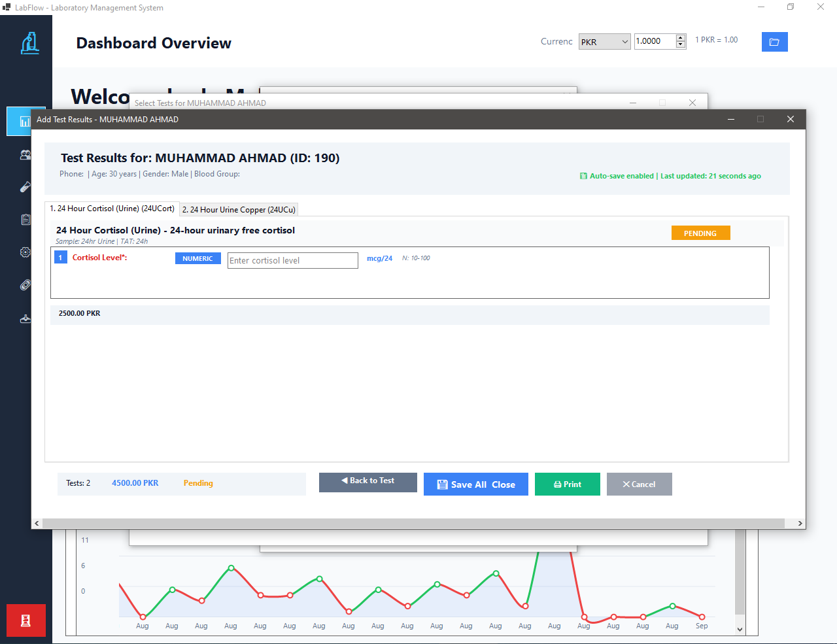Switch to the 24 Hour Urine Copper tab
The image size is (837, 644).
(239, 210)
